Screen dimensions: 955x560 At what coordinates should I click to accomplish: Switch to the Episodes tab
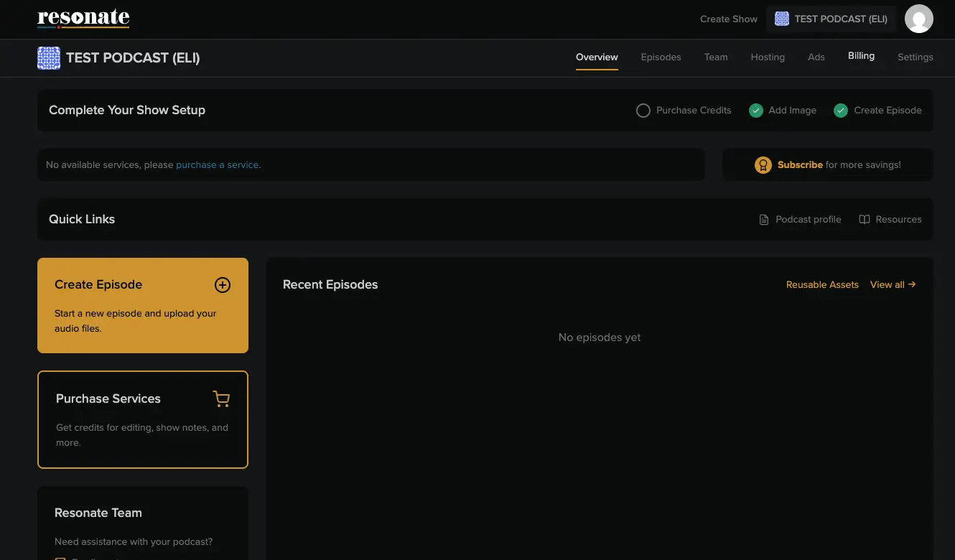[x=661, y=57]
